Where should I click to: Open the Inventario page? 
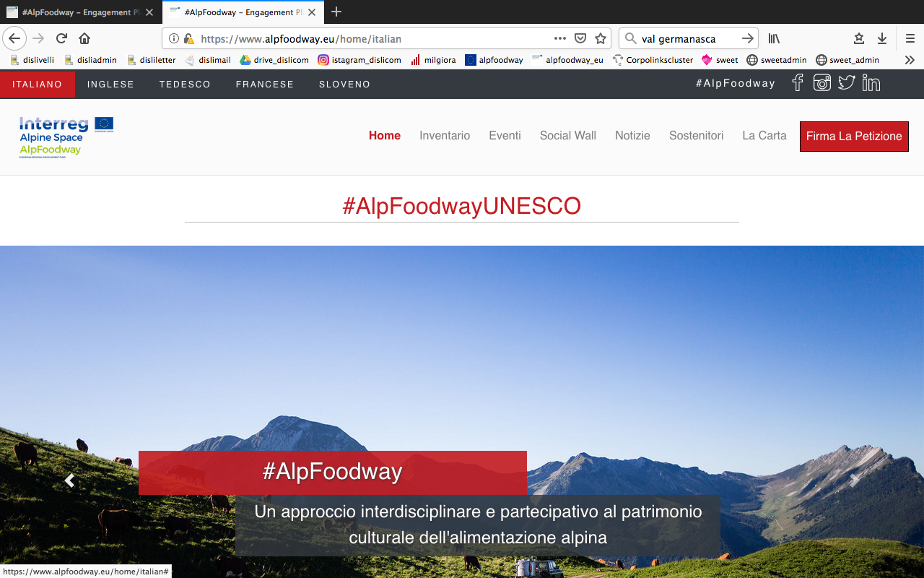pyautogui.click(x=445, y=135)
